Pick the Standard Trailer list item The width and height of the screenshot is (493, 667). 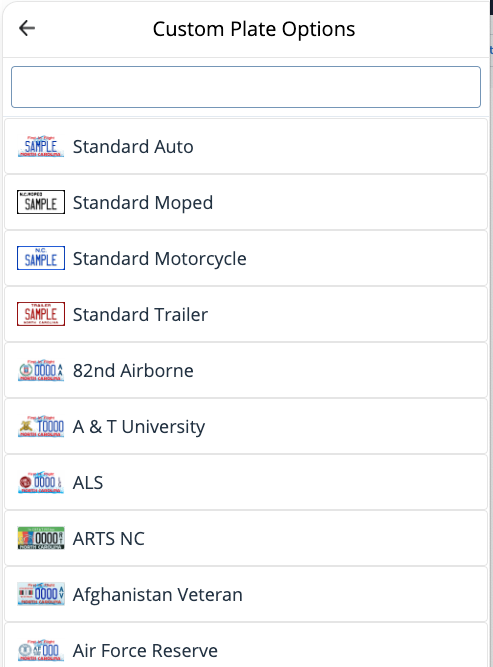(246, 314)
